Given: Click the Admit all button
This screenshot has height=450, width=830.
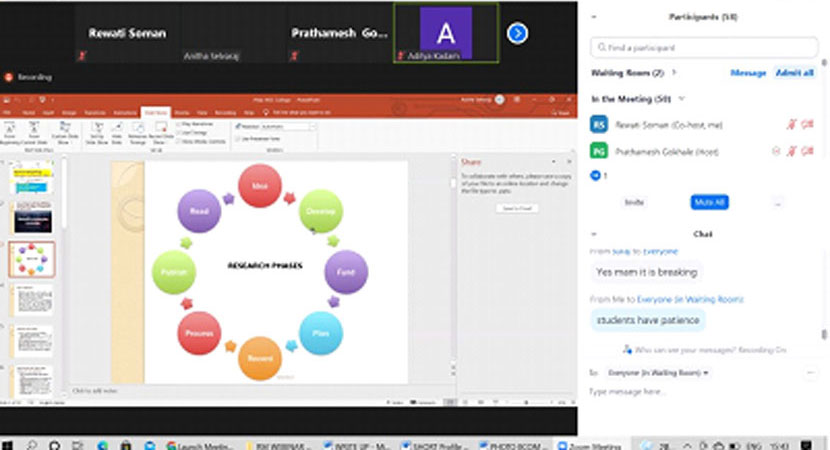Looking at the screenshot, I should point(794,73).
